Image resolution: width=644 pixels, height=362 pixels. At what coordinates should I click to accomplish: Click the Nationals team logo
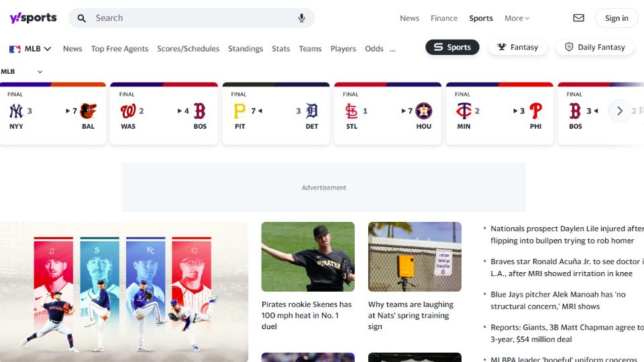click(128, 111)
